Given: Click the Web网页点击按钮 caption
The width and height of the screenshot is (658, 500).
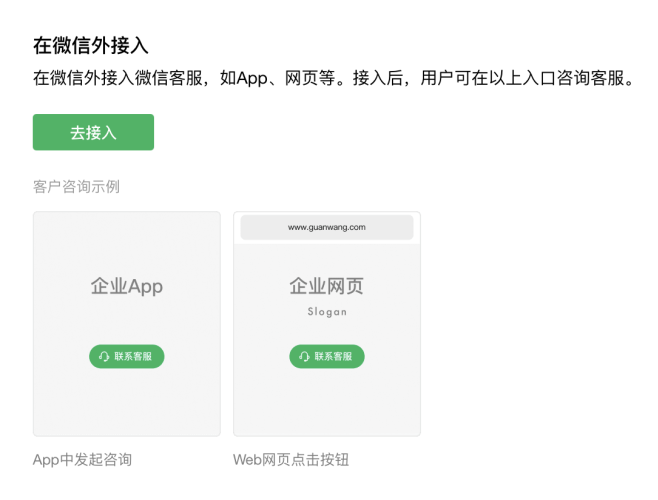Looking at the screenshot, I should pyautogui.click(x=291, y=460).
